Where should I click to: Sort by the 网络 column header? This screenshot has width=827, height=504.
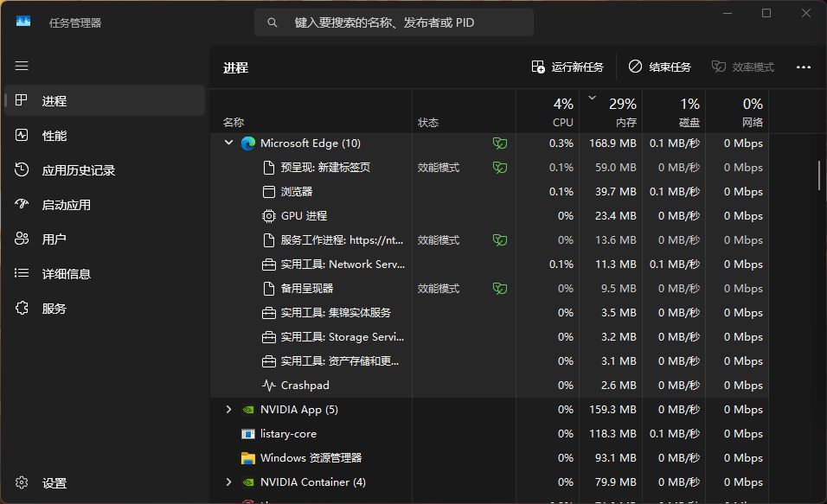point(737,111)
